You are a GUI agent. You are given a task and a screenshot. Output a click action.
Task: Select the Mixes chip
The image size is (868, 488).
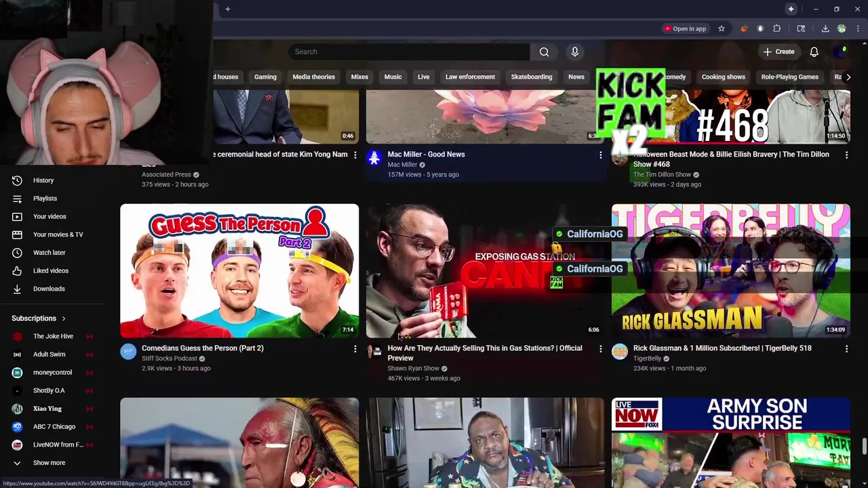[x=359, y=77]
